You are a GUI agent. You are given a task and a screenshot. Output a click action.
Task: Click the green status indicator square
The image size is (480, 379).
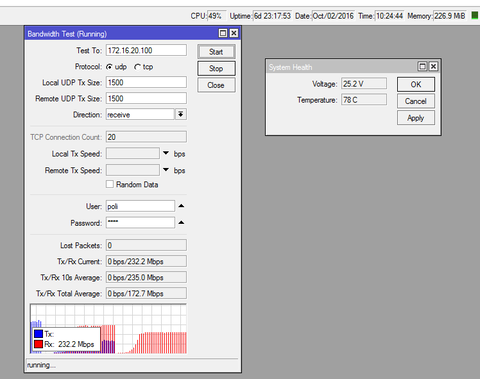click(475, 15)
